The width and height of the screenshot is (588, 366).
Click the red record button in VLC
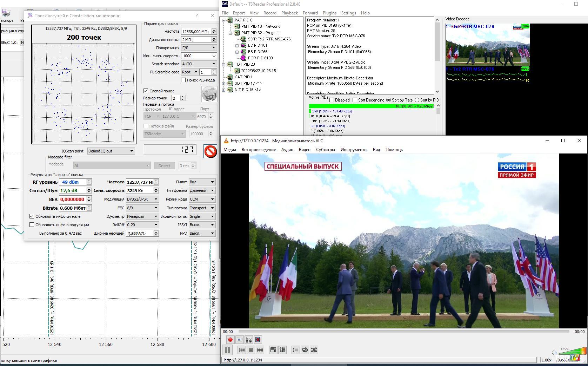click(x=230, y=340)
